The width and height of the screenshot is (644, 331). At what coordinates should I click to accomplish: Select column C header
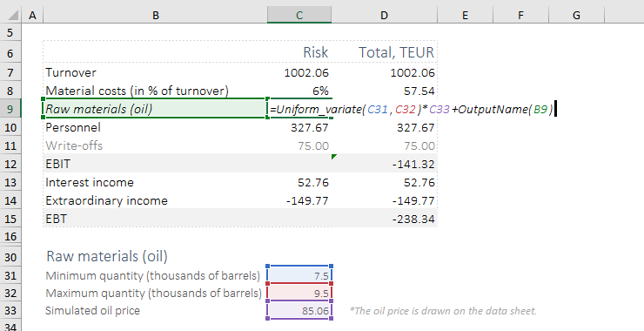click(x=299, y=15)
